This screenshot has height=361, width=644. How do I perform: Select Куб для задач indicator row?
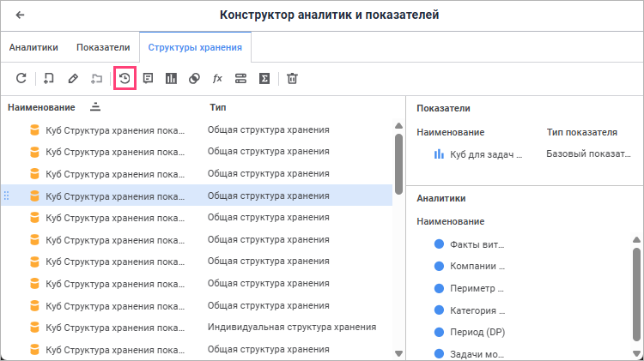click(481, 154)
